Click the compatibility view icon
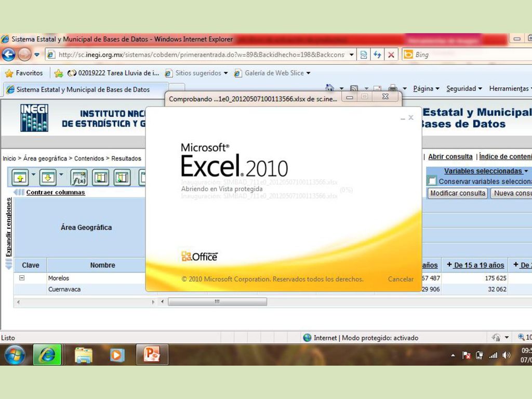 363,55
